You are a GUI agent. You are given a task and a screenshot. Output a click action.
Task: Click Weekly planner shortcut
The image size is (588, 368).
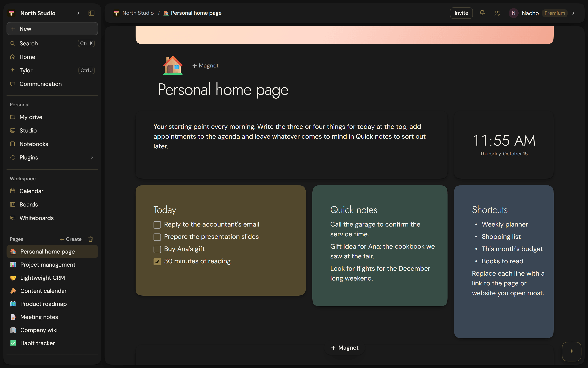pos(505,224)
